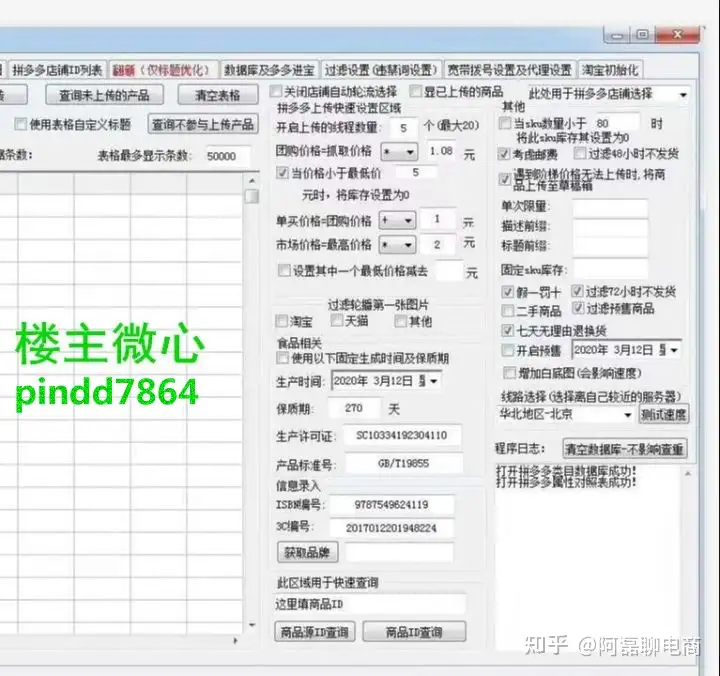Screen dimensions: 720x676
Task: Enable 增加白底图(会影响速度) checkbox
Action: (x=510, y=372)
